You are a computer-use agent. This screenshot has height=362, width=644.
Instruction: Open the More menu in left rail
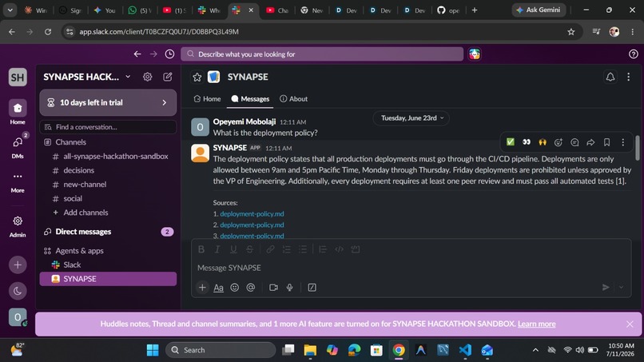(x=18, y=181)
